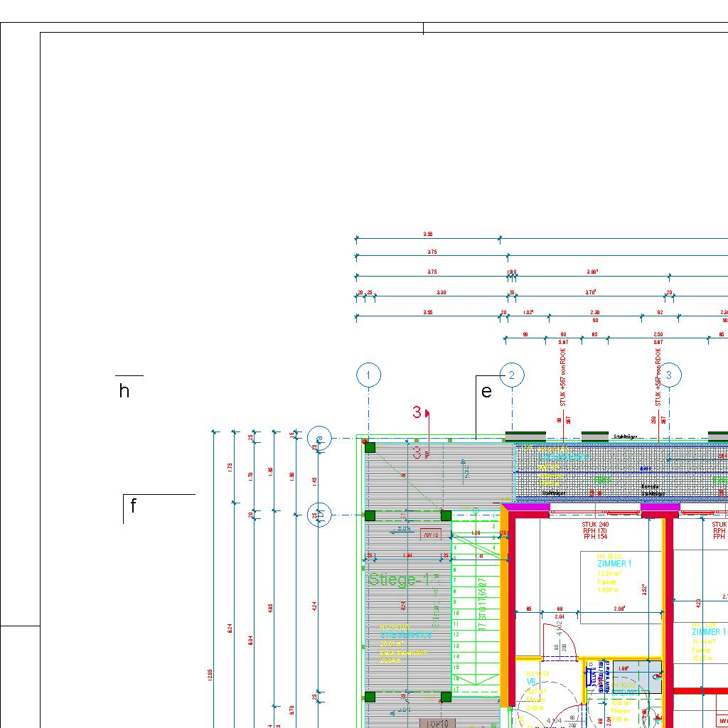The image size is (728, 728).
Task: Select the row axis bubble b
Action: tap(319, 515)
